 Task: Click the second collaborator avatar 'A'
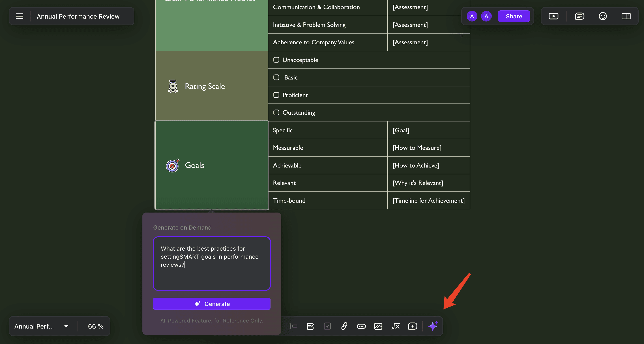coord(486,16)
